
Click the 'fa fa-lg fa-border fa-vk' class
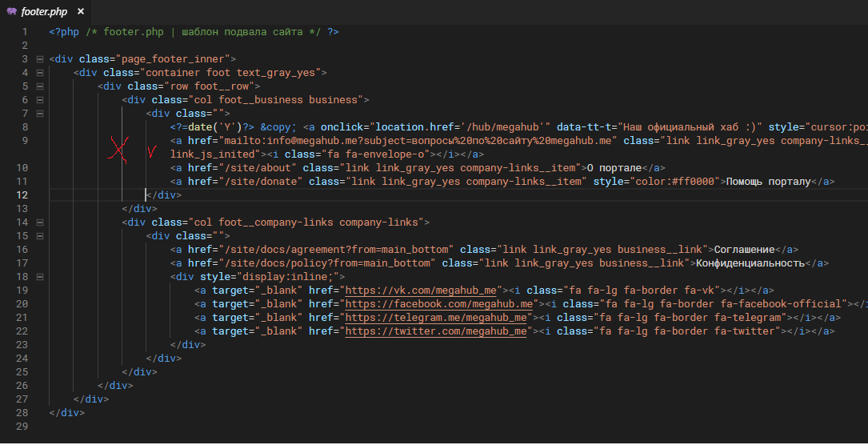point(641,290)
